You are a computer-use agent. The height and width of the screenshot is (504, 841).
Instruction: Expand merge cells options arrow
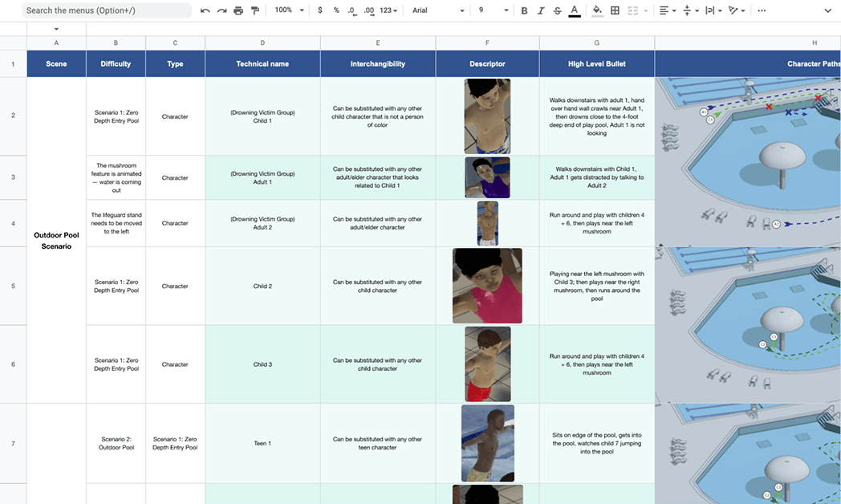click(646, 10)
